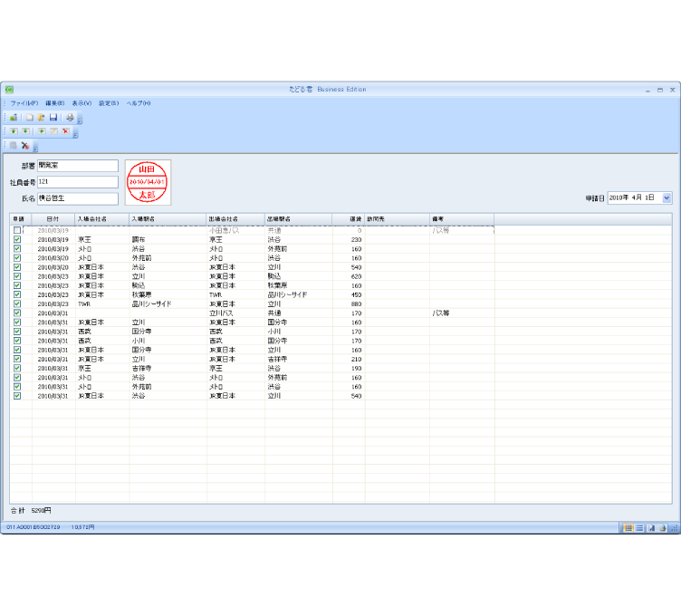Create a new blank document
The image size is (681, 616).
(x=30, y=117)
